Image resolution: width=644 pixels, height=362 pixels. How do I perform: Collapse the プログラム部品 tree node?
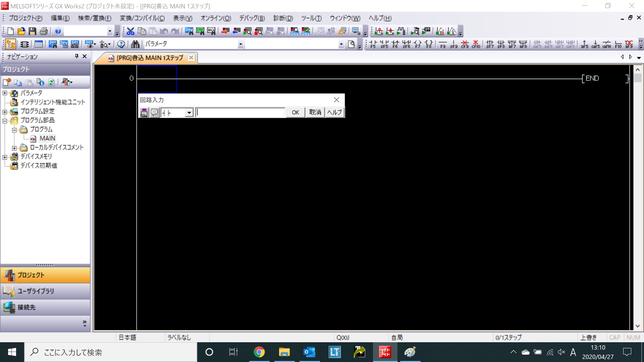pos(5,120)
